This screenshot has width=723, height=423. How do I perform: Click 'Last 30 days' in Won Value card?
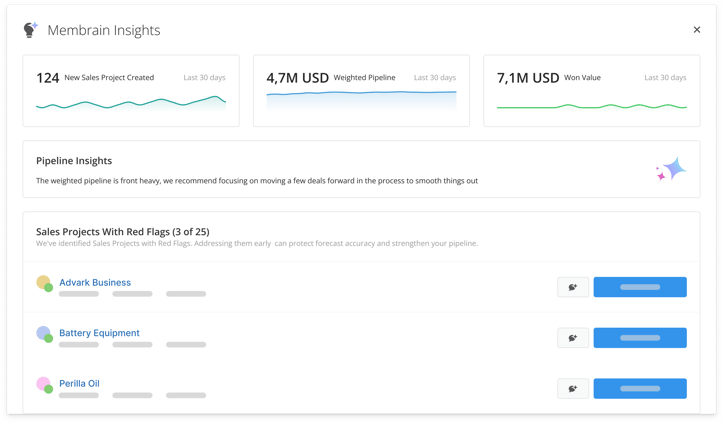665,77
